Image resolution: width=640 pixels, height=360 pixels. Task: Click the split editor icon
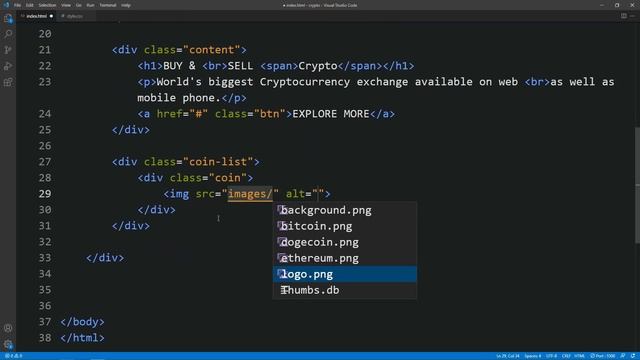pos(624,16)
